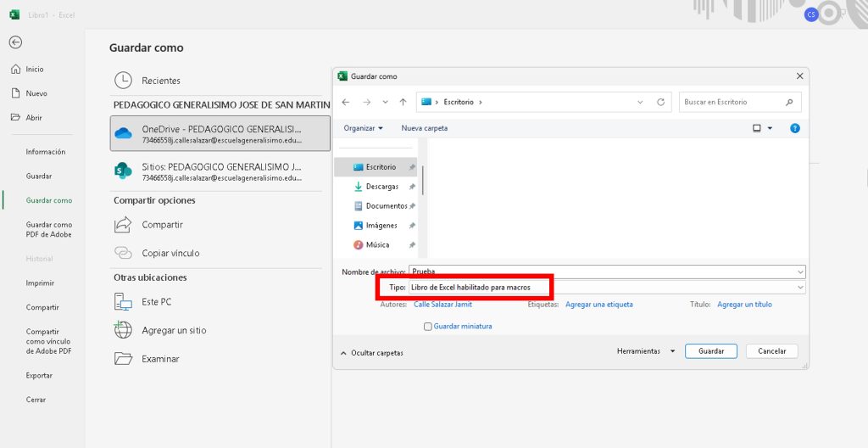Click the Examinar folder option
The width and height of the screenshot is (868, 448).
tap(160, 359)
